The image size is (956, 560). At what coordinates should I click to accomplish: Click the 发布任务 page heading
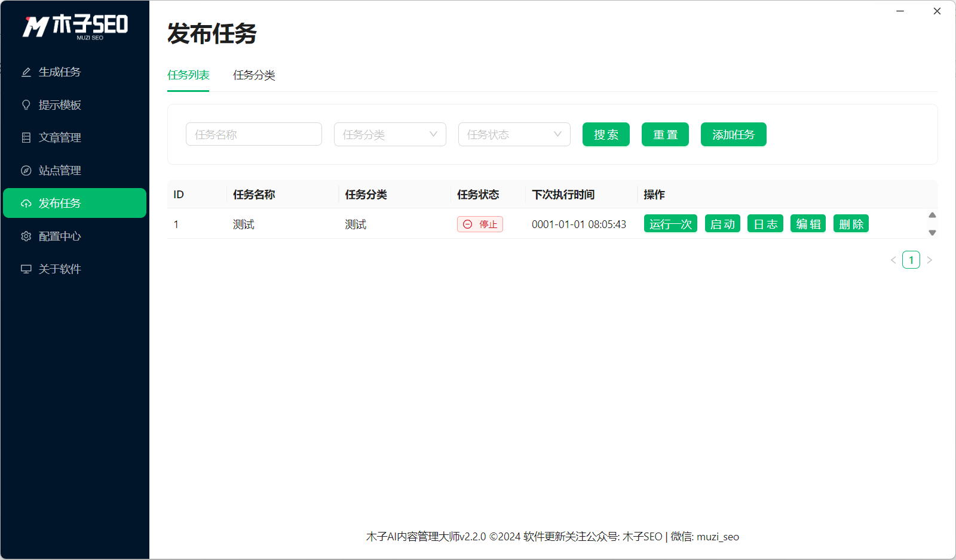coord(212,33)
